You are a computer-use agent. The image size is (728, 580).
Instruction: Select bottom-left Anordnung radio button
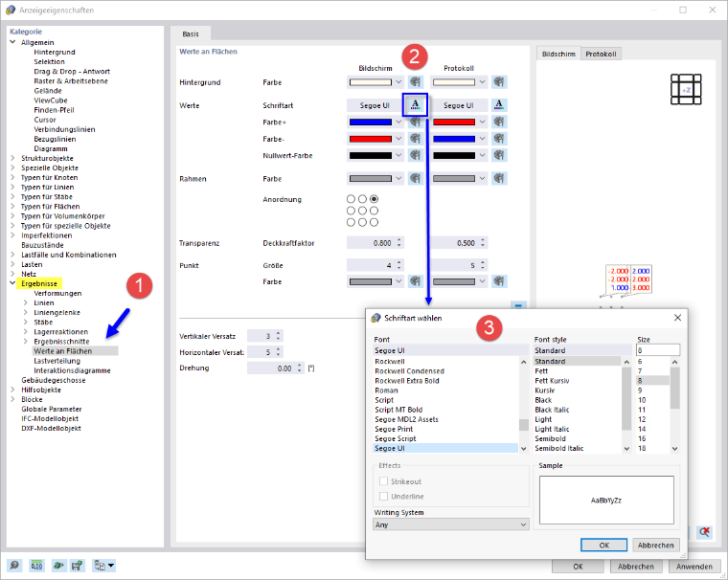coord(351,222)
